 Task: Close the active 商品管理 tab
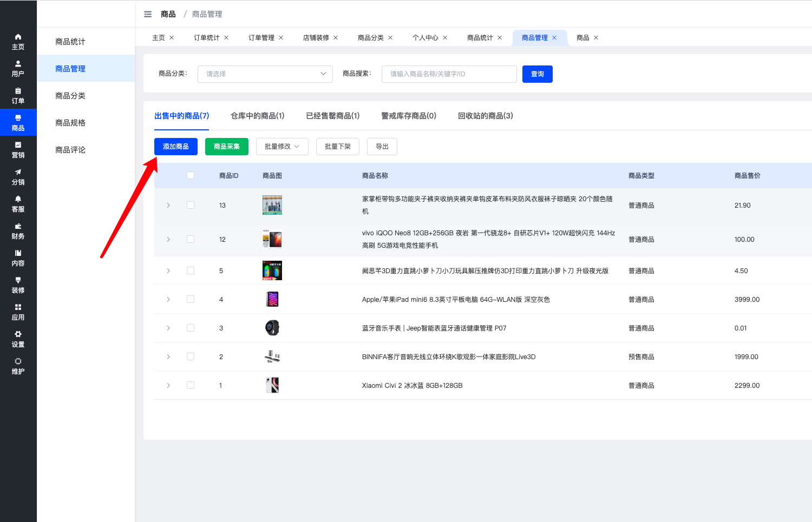554,38
